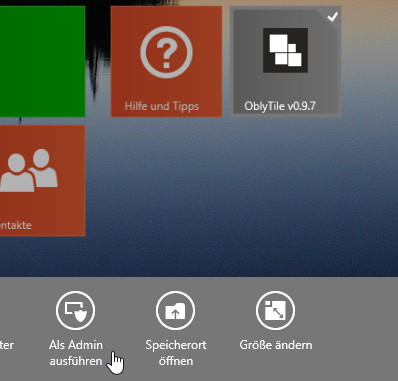The width and height of the screenshot is (398, 381).
Task: Click the cut-off command ending in "ter"
Action: coord(7,345)
